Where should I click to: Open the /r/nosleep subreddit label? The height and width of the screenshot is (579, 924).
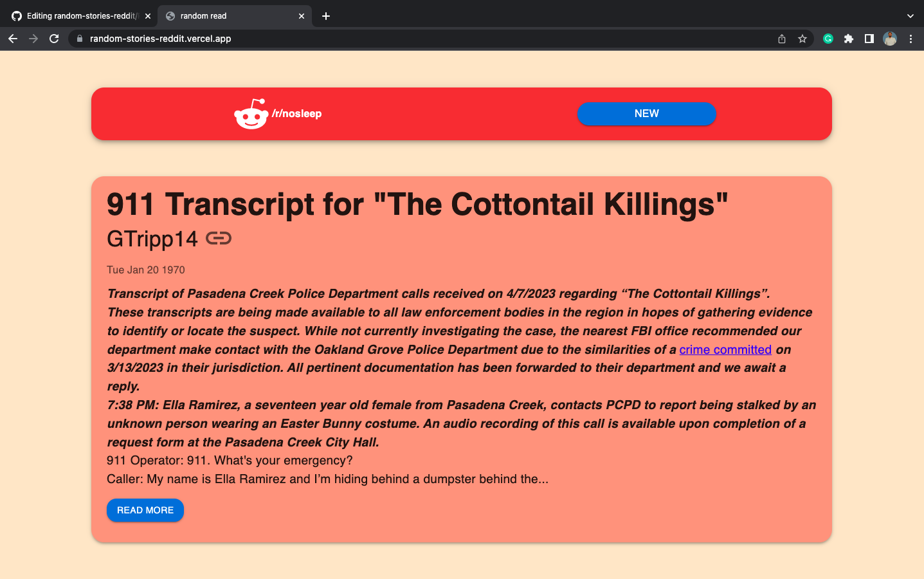[x=296, y=114]
